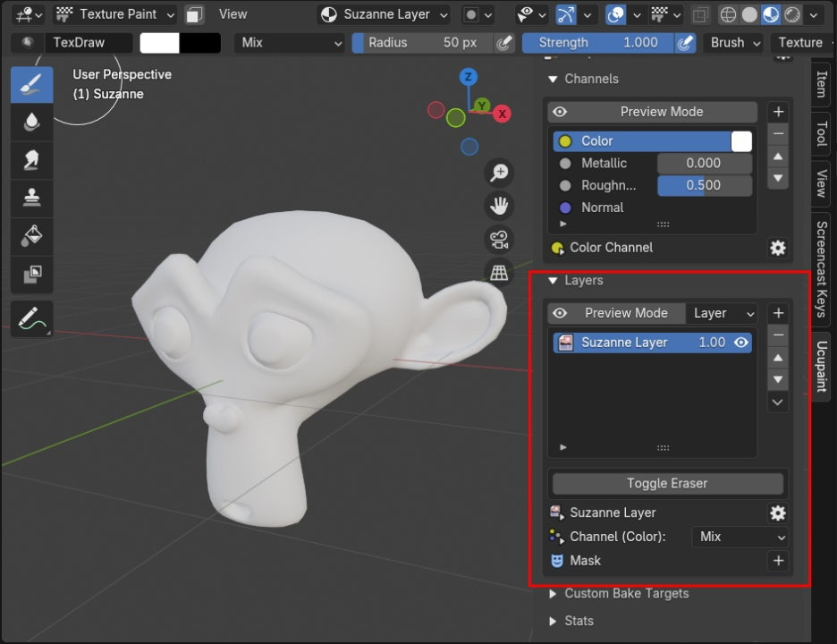
Task: Open the Screencast Keys tab
Action: pos(822,269)
